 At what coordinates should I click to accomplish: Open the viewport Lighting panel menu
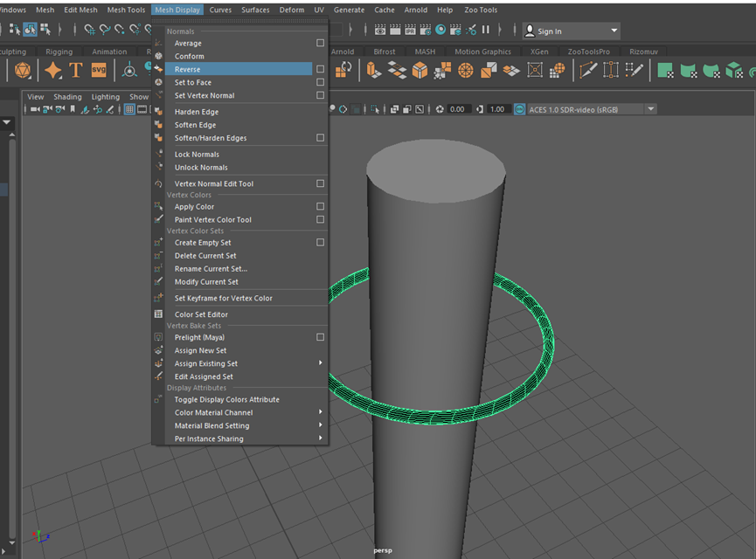106,96
